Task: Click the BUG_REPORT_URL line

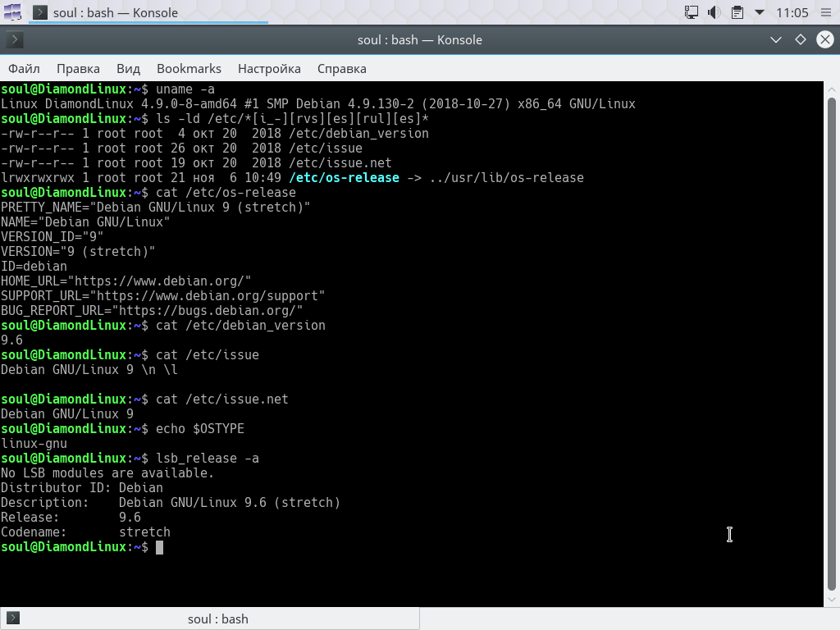Action: tap(152, 311)
